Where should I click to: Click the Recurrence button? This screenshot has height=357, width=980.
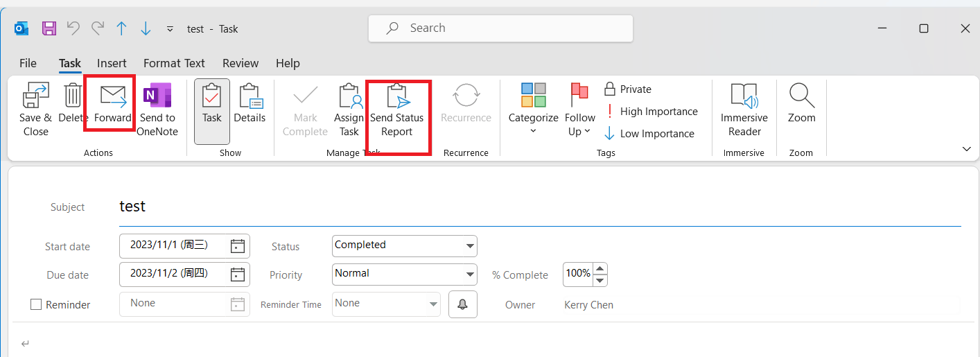(466, 104)
